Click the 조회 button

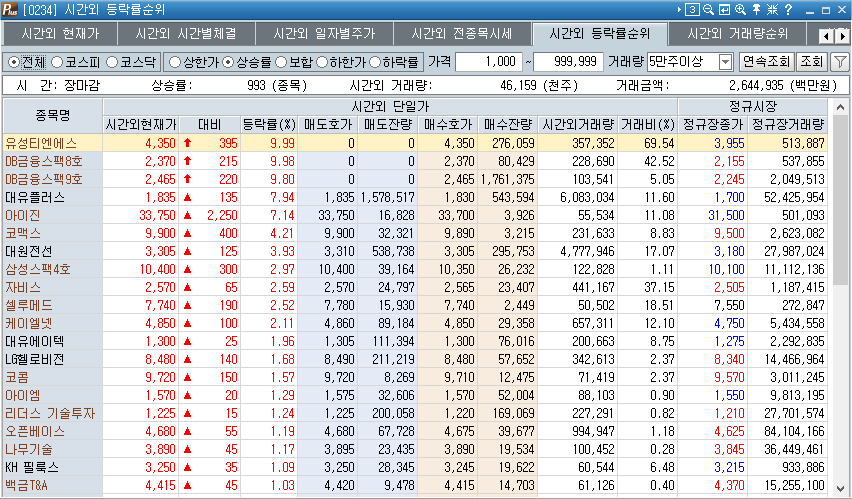point(812,61)
